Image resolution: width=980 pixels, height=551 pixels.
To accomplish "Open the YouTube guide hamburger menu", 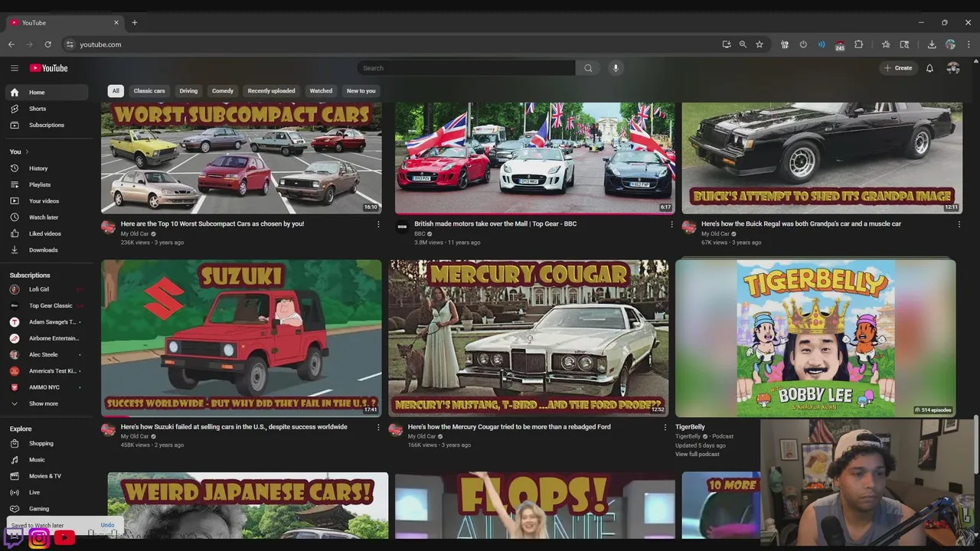I will 14,68.
